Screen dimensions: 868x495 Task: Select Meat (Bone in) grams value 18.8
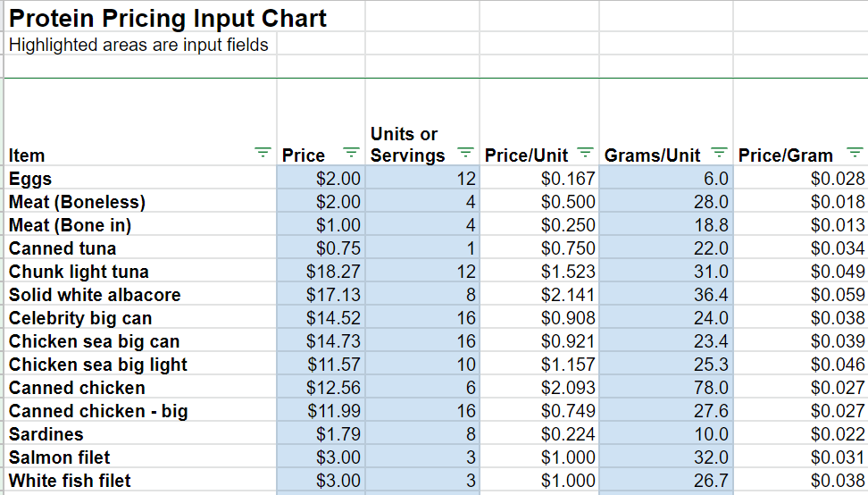(x=665, y=225)
